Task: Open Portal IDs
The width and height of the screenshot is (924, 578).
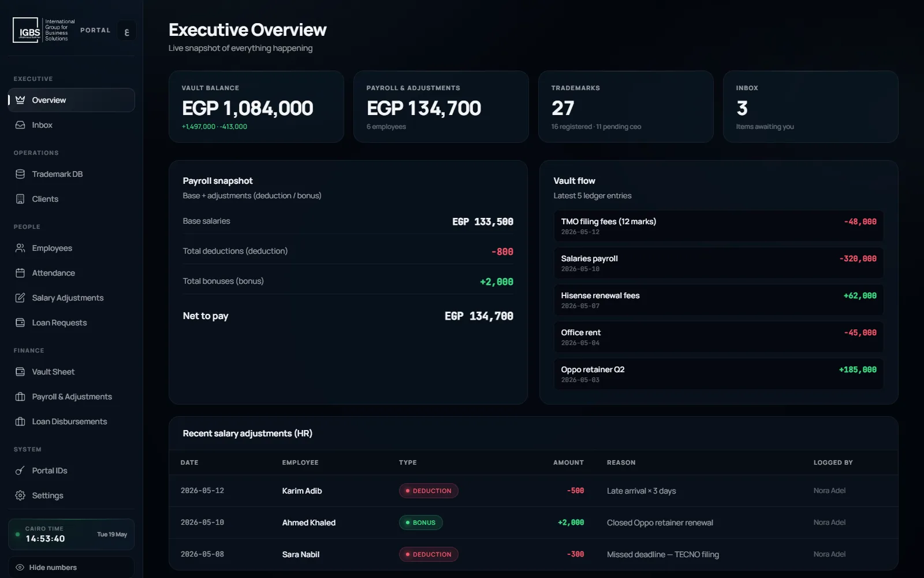Action: [x=72, y=470]
